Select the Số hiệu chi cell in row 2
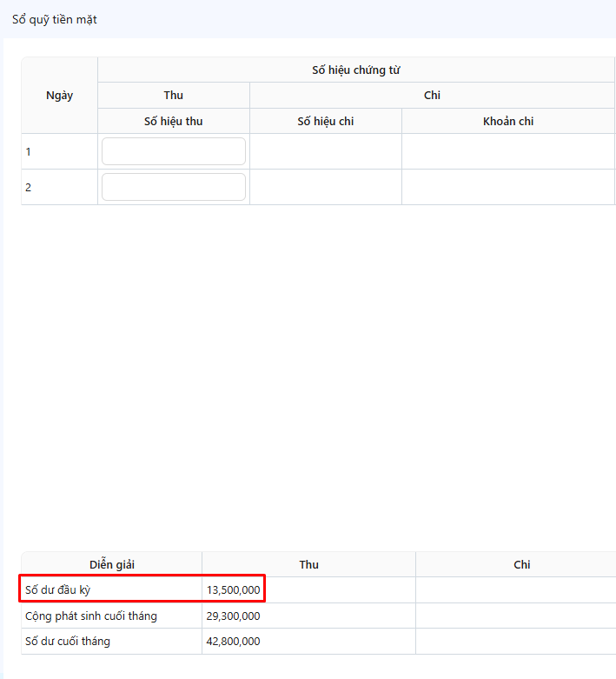The image size is (616, 679). (326, 187)
